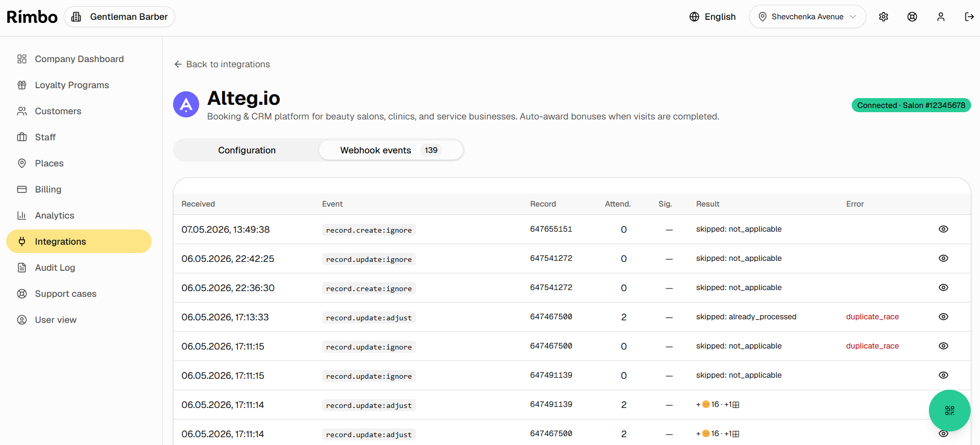980x445 pixels.
Task: Click the 139 count badge
Action: pyautogui.click(x=431, y=150)
